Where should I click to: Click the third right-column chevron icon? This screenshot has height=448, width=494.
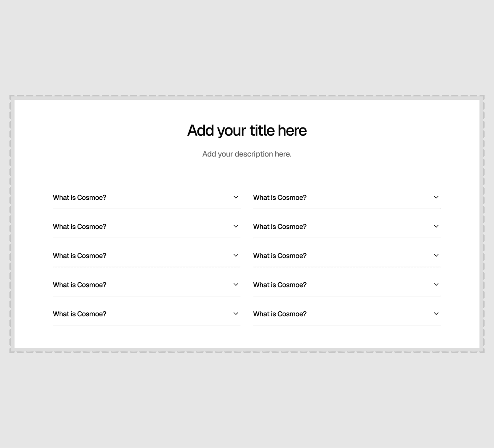point(436,255)
